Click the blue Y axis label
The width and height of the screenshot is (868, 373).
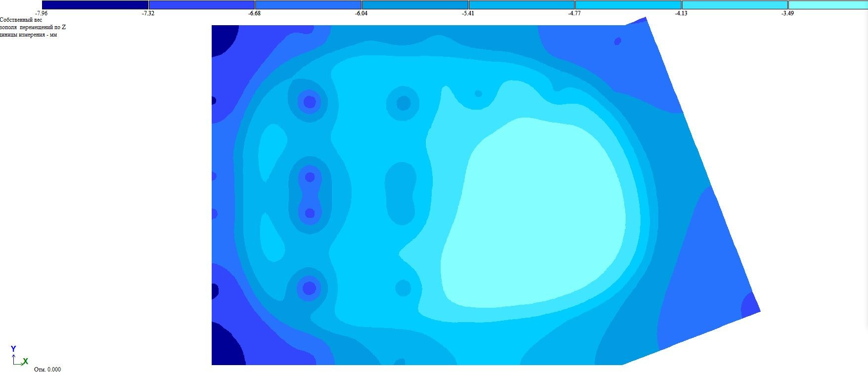click(x=13, y=349)
